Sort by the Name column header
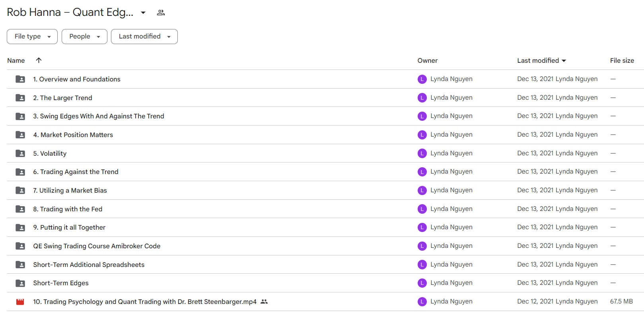 [x=16, y=60]
